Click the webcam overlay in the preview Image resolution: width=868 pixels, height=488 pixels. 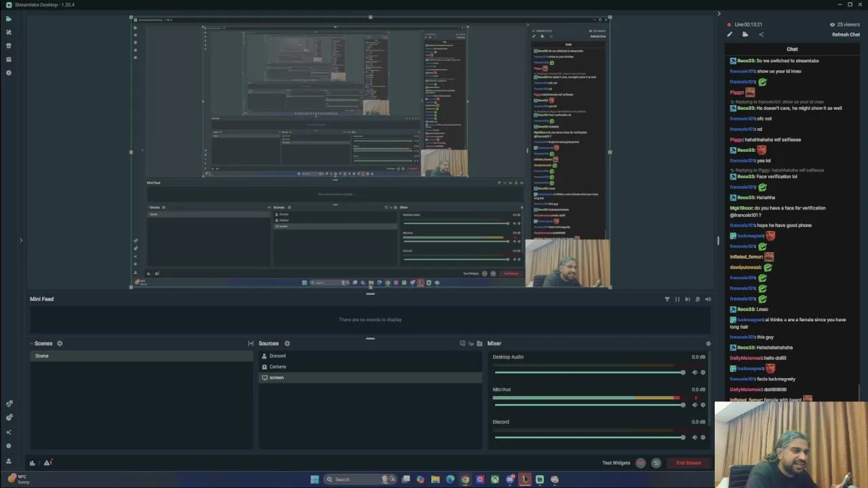(x=568, y=263)
